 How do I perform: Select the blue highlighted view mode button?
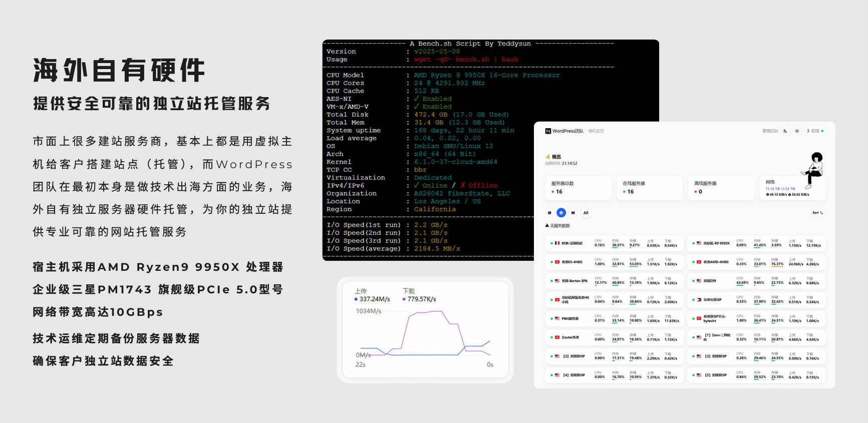click(x=561, y=213)
